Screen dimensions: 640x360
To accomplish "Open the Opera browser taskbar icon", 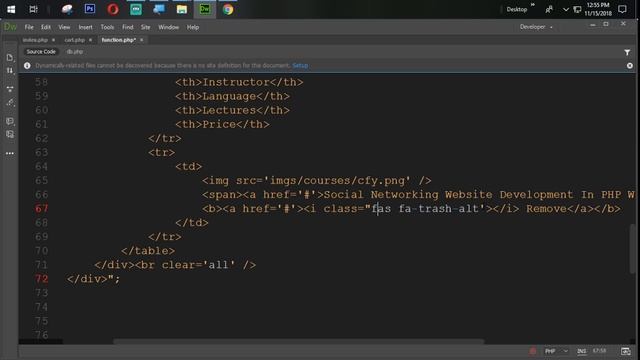I will pos(113,9).
